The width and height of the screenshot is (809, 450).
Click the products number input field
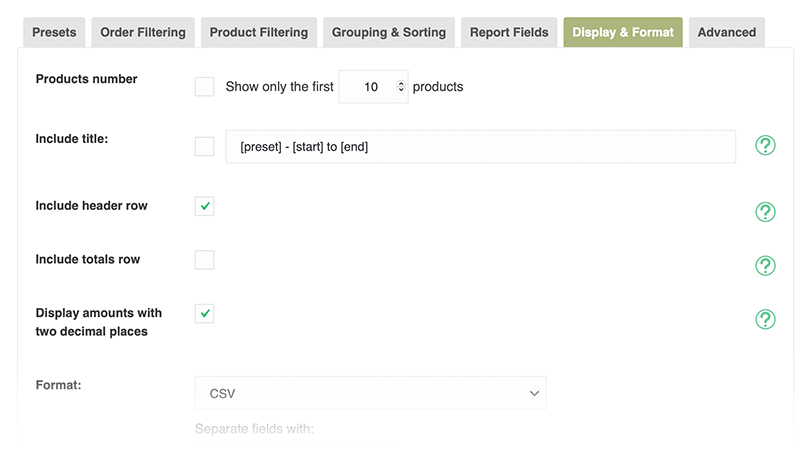point(368,87)
